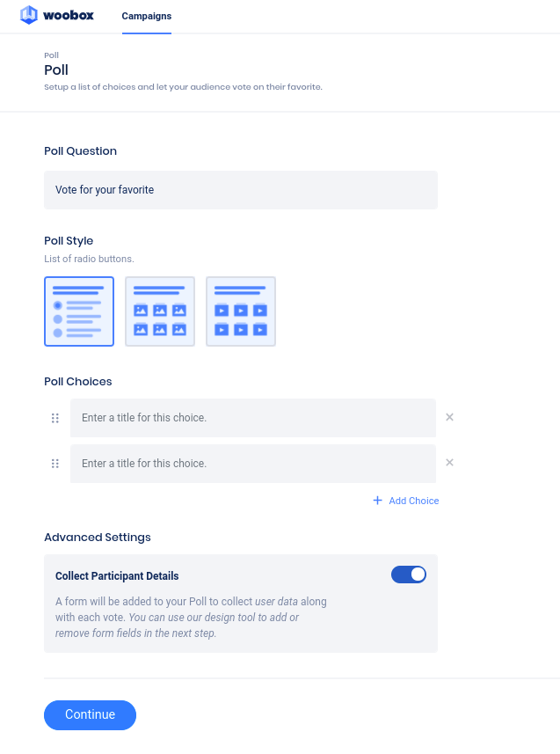The width and height of the screenshot is (560, 754).
Task: Select the image grid poll style icon
Action: click(x=160, y=311)
